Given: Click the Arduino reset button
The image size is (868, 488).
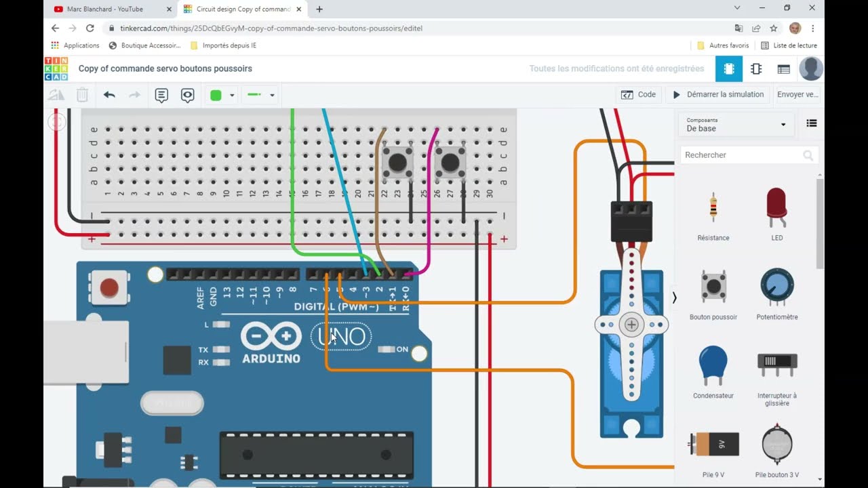Looking at the screenshot, I should [x=108, y=287].
